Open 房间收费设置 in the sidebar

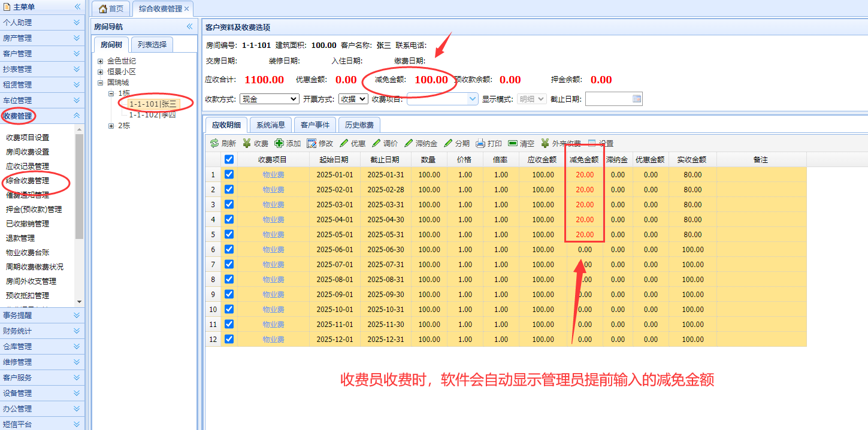28,152
